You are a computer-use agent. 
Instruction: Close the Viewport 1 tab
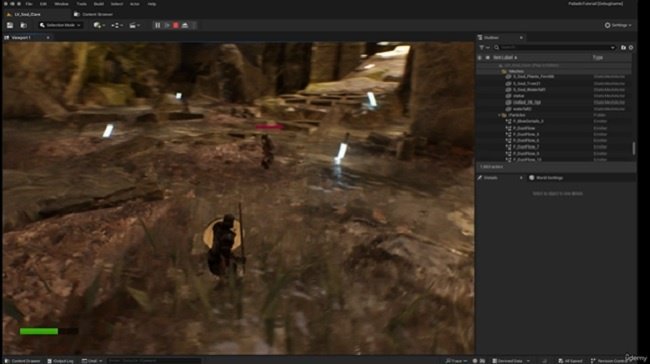coord(48,37)
